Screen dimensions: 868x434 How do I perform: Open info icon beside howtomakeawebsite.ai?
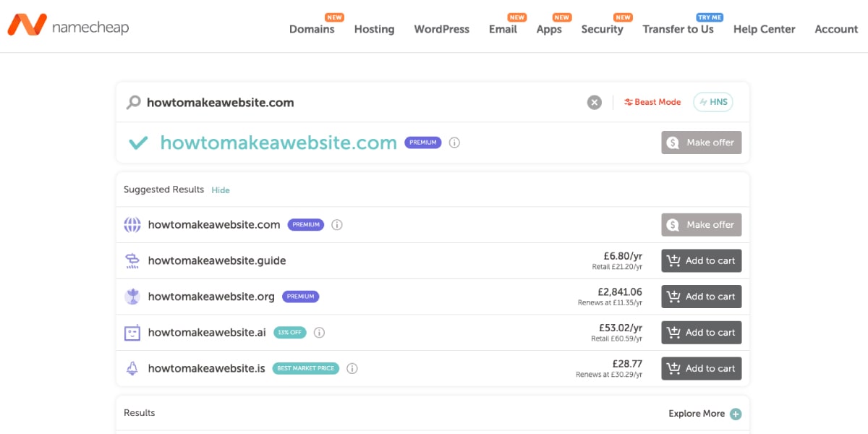(319, 333)
